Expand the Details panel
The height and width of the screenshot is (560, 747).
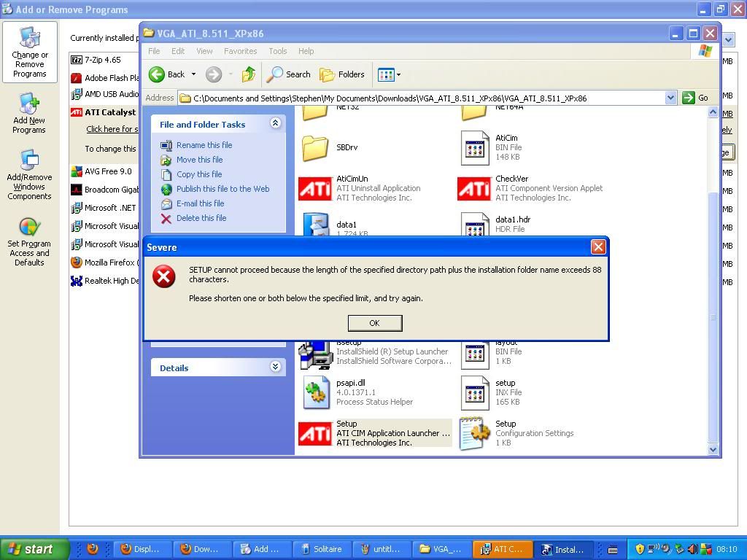pyautogui.click(x=275, y=367)
